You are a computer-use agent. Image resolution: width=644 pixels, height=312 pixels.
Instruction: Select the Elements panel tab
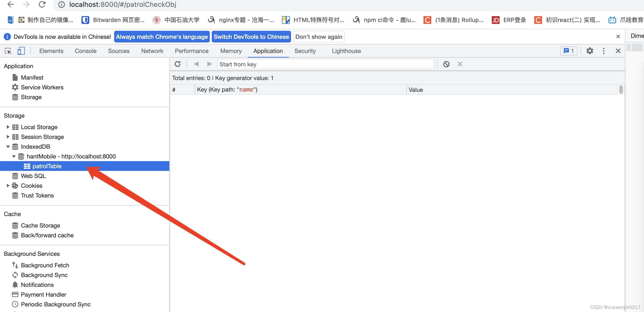[51, 51]
